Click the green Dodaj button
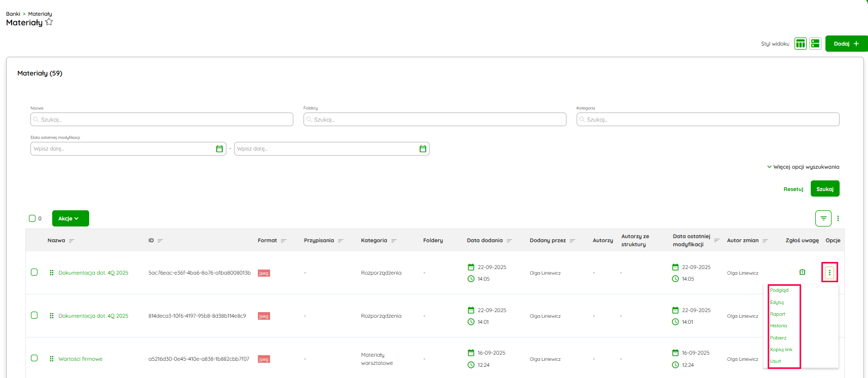The height and width of the screenshot is (378, 868). point(846,44)
